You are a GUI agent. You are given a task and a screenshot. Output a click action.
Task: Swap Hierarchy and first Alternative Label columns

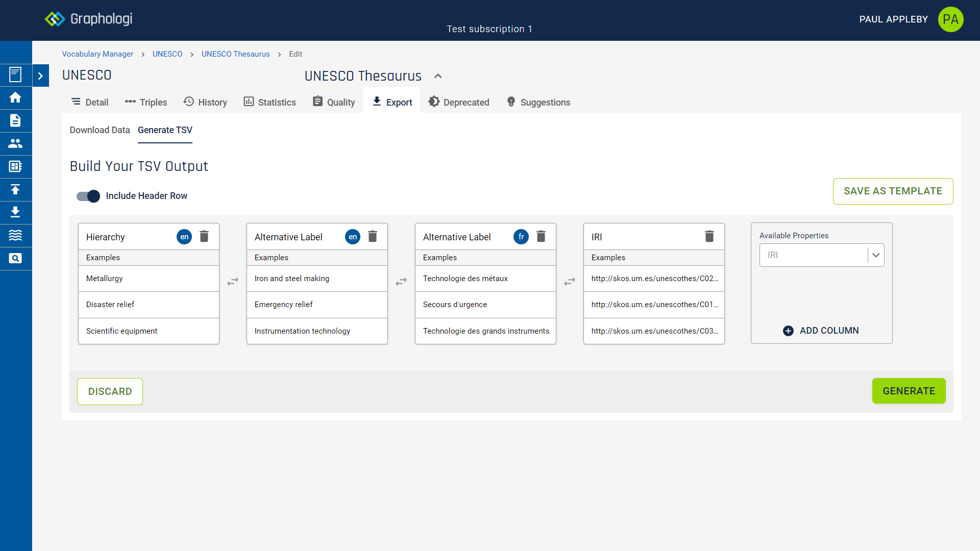click(x=233, y=282)
